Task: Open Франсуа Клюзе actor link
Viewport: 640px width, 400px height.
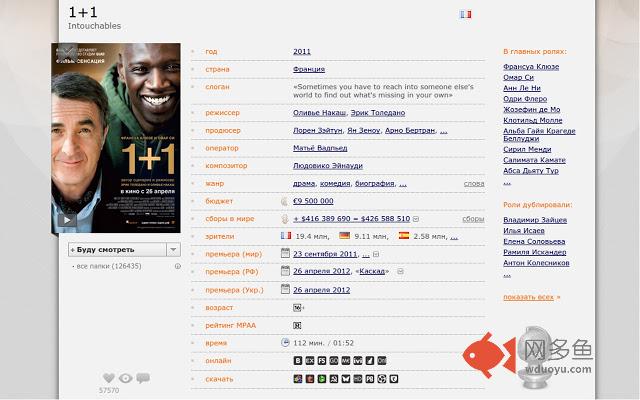Action: pyautogui.click(x=531, y=67)
